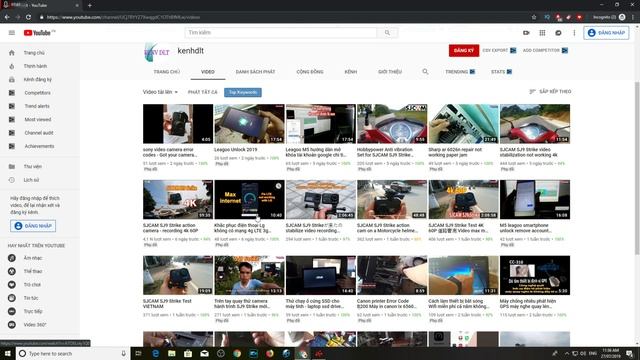This screenshot has height=360, width=640.
Task: Open the sony video camera error thumbnail
Action: [178, 124]
